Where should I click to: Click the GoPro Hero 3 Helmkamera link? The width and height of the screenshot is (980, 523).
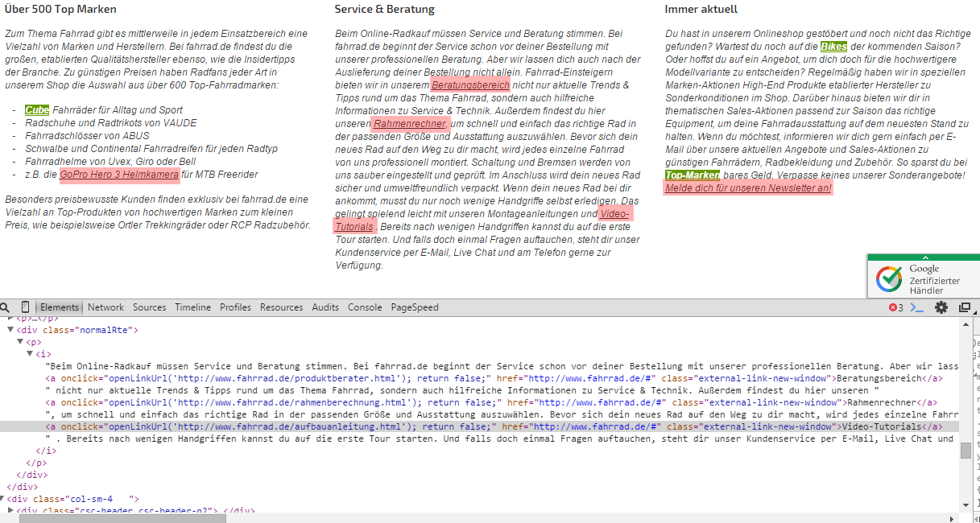tap(119, 175)
